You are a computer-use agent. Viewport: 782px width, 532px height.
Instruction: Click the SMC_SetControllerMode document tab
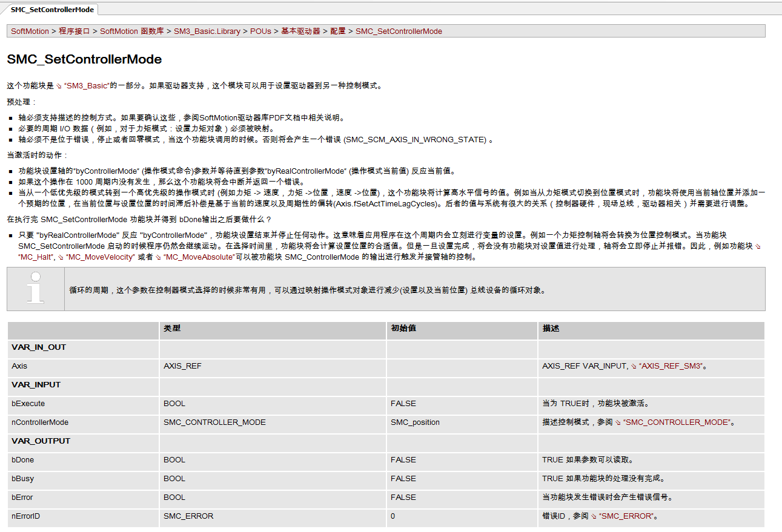[x=52, y=10]
